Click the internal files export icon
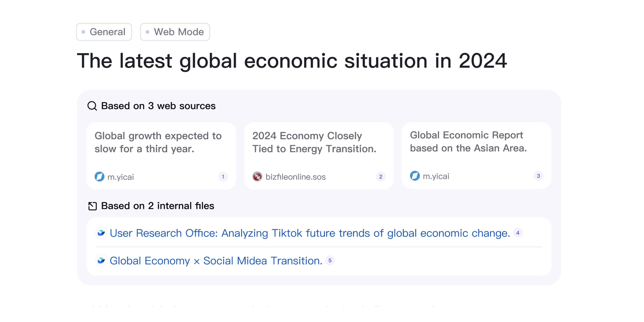The width and height of the screenshot is (644, 322). 92,206
